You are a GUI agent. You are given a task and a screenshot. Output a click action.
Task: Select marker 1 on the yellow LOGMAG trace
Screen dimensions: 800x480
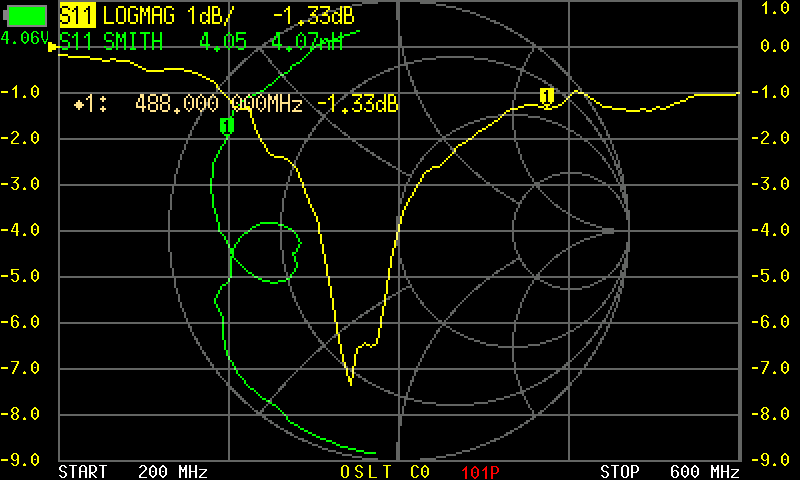tap(547, 96)
